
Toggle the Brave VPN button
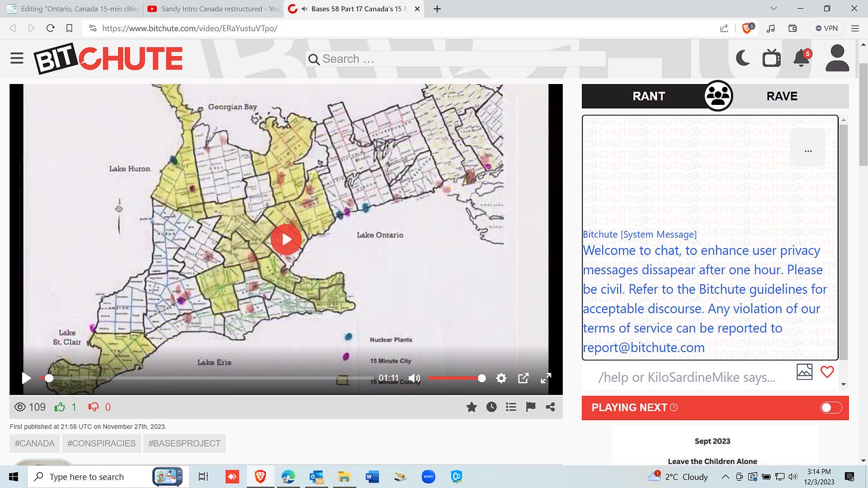[827, 28]
